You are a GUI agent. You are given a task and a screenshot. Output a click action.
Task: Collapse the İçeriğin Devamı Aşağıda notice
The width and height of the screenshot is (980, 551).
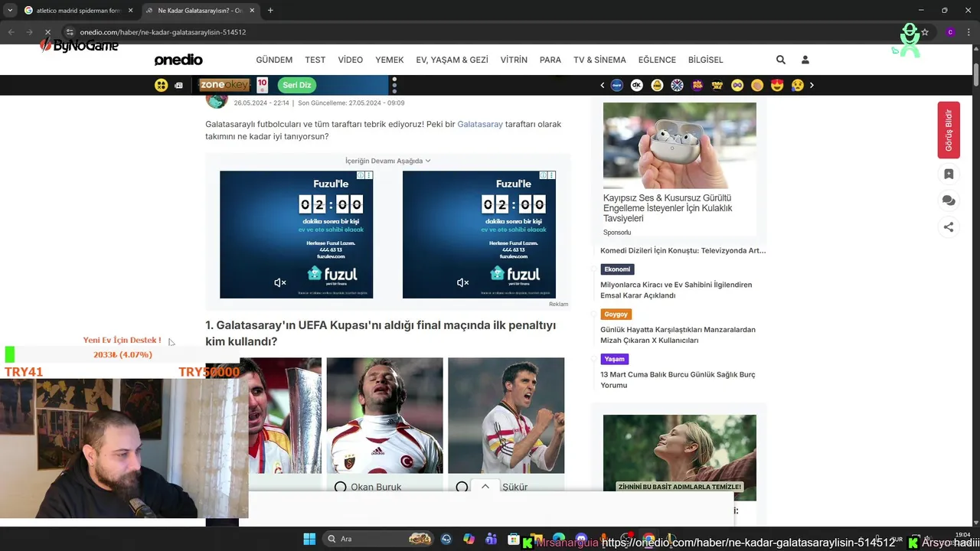click(x=388, y=161)
